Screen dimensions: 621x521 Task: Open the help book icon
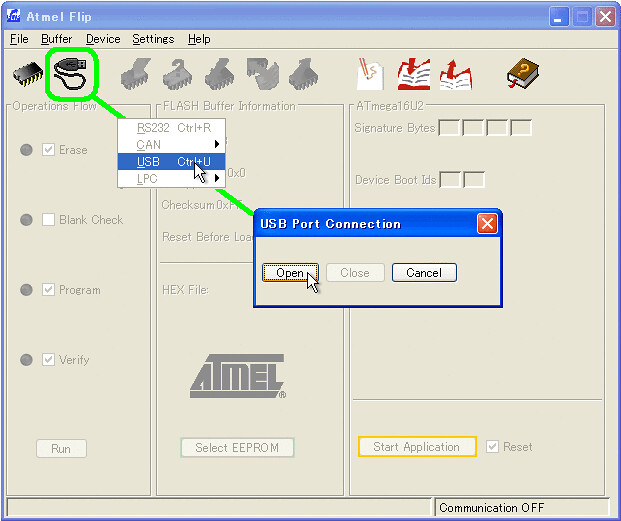[x=522, y=73]
